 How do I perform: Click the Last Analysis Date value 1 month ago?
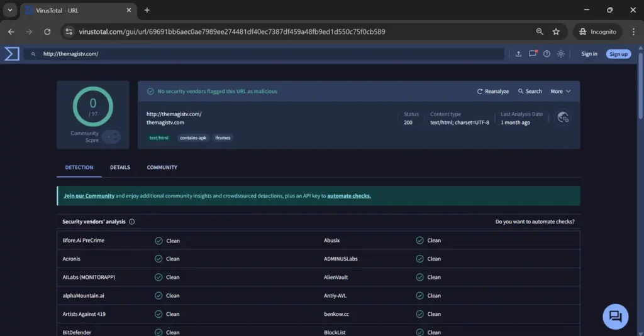pyautogui.click(x=515, y=122)
